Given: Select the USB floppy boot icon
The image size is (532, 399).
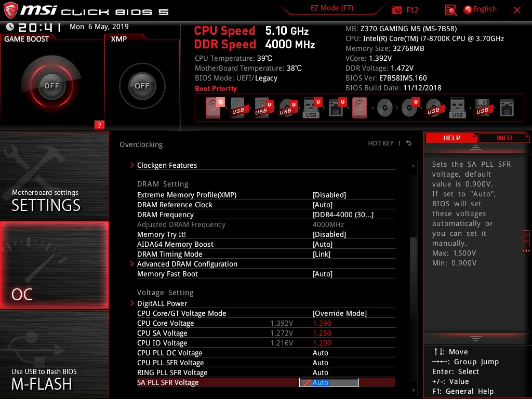Looking at the screenshot, I should 483,108.
